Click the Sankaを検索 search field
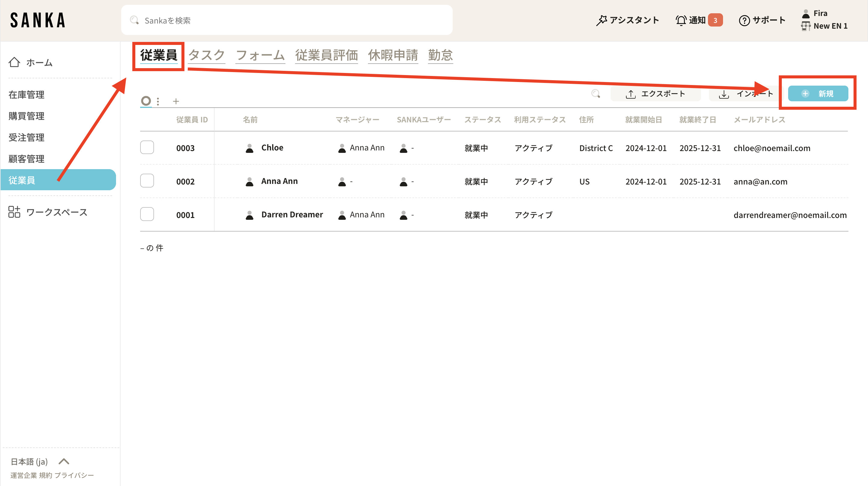 click(x=286, y=20)
